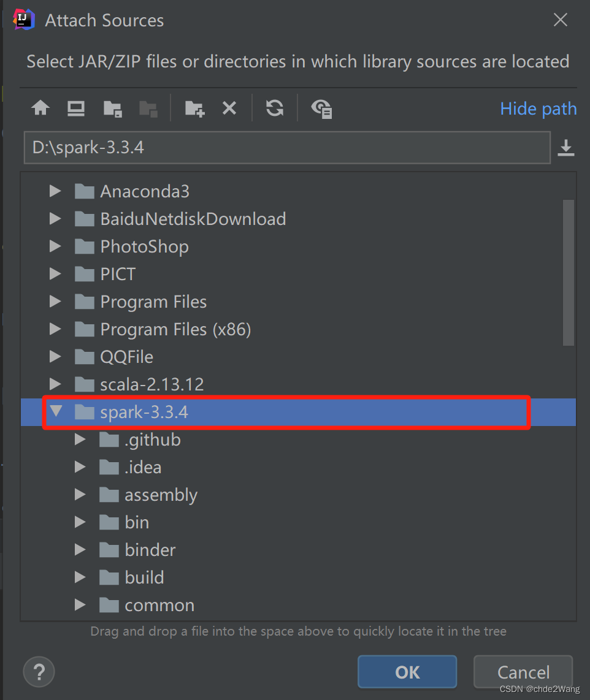The width and height of the screenshot is (590, 700).
Task: Expand the Program Files folder arrow
Action: coord(55,302)
